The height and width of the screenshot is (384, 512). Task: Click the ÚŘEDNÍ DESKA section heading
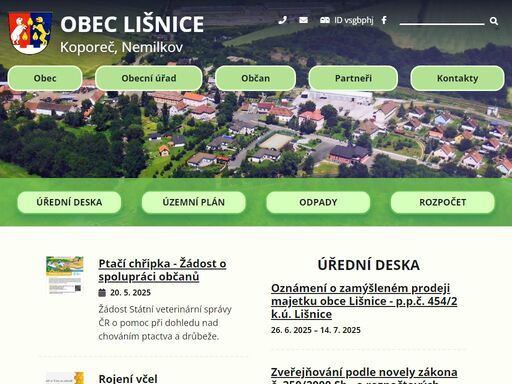click(369, 265)
